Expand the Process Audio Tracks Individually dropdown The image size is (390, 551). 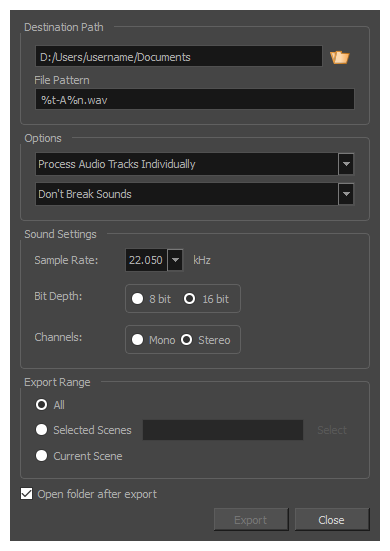click(346, 164)
